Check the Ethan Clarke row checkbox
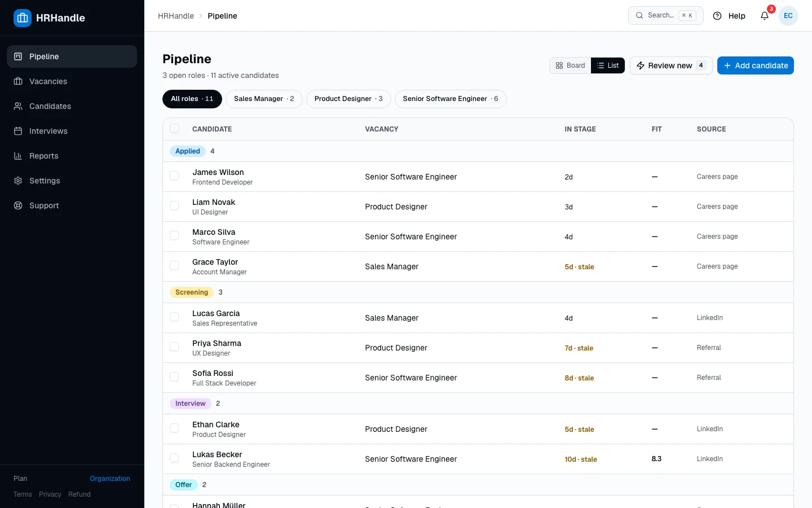Screen dimensions: 812x508 coord(174,428)
